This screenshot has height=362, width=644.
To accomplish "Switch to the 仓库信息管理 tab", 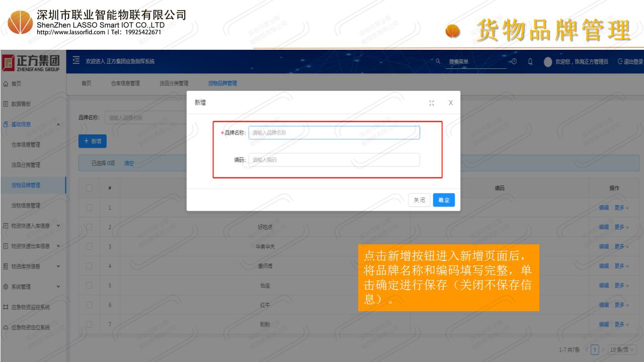I will [125, 83].
